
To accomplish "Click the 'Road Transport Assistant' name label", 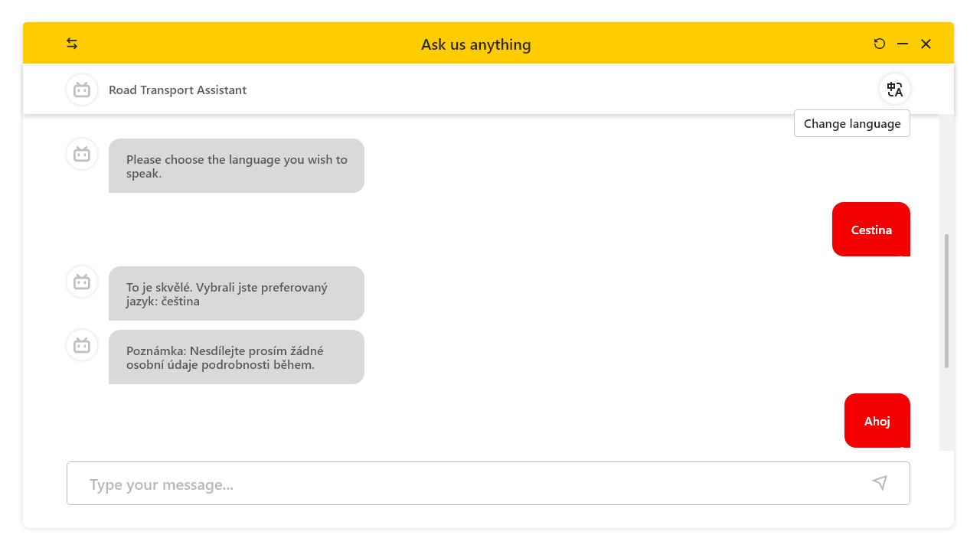I will [178, 90].
